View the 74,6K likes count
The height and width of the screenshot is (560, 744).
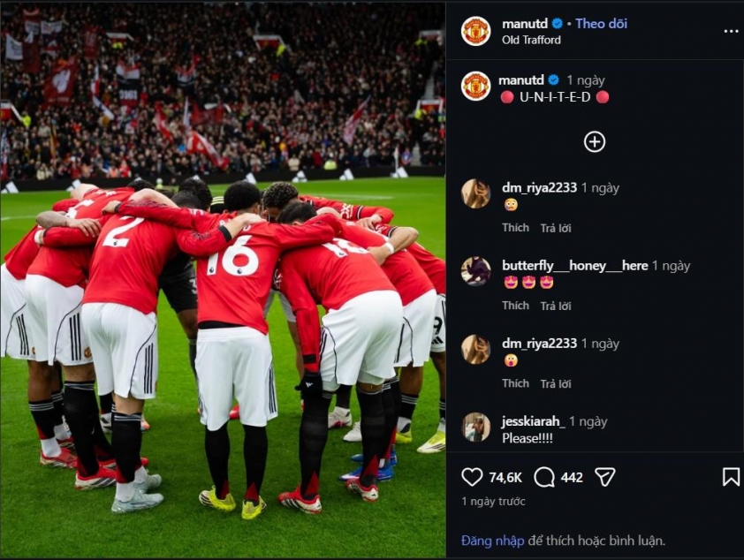pos(505,478)
